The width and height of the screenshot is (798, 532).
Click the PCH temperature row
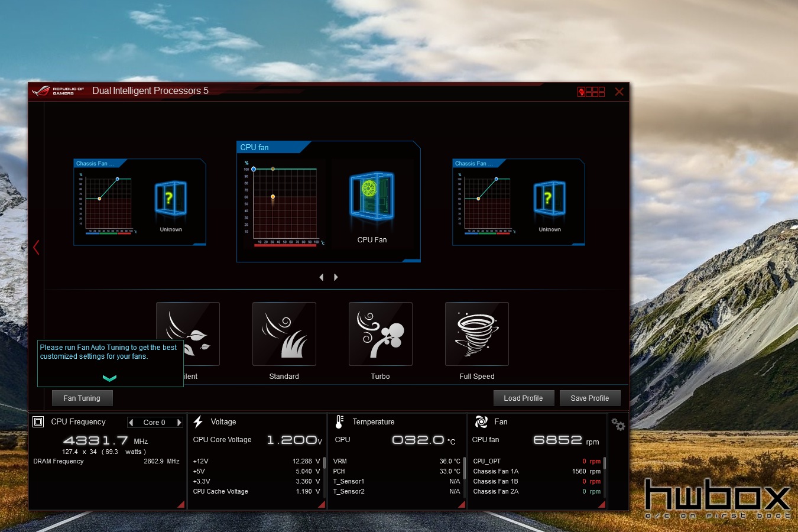point(397,471)
